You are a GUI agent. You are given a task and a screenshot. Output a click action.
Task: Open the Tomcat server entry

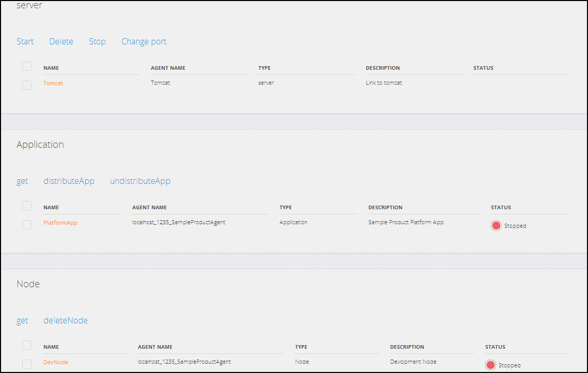click(53, 83)
